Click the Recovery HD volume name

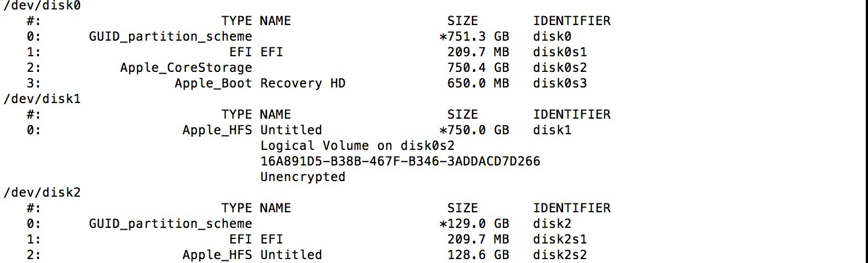point(303,84)
